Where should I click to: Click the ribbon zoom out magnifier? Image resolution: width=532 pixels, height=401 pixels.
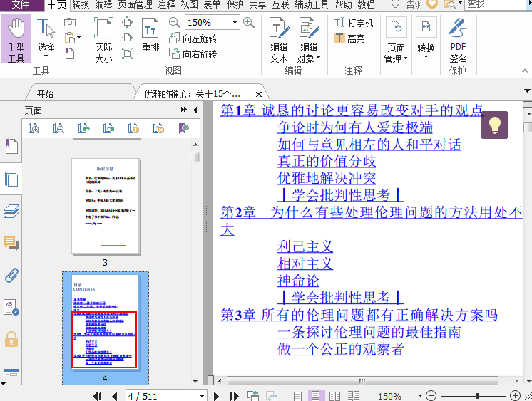click(175, 23)
